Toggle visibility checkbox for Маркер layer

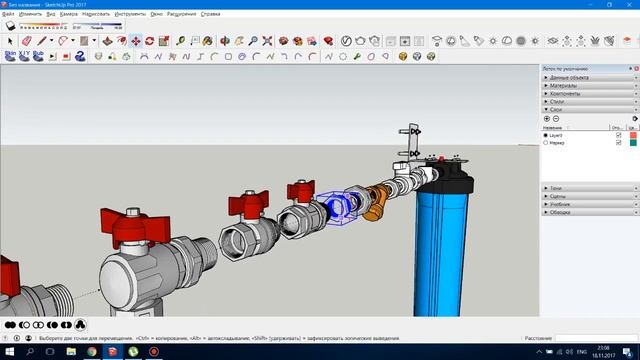pos(618,143)
